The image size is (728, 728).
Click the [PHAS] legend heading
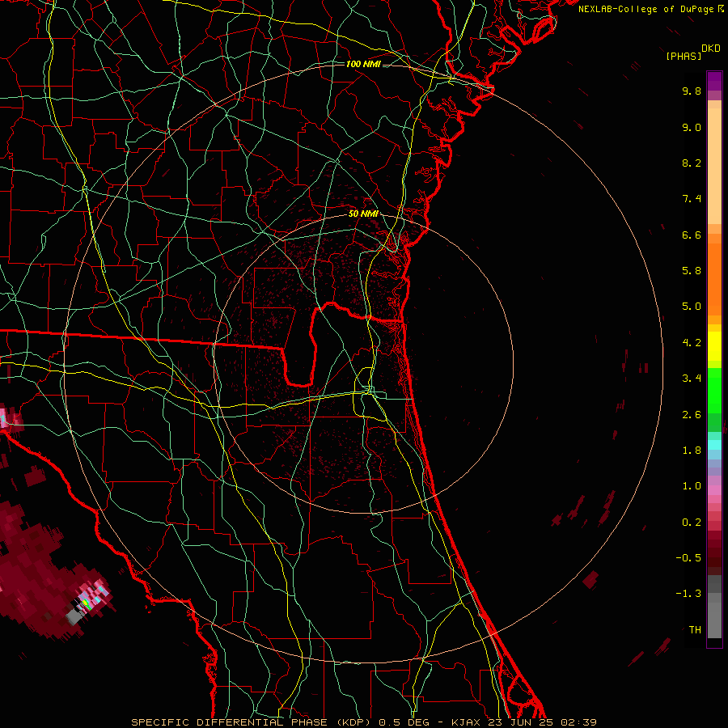(684, 56)
